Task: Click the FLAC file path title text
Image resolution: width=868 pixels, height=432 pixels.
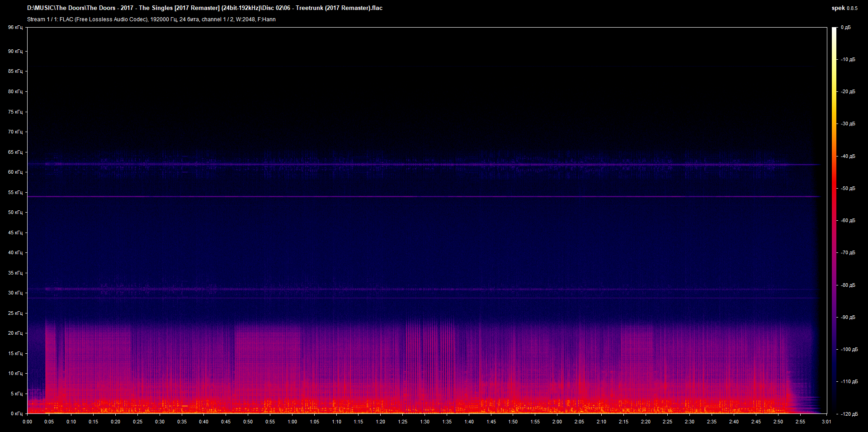Action: [x=205, y=8]
